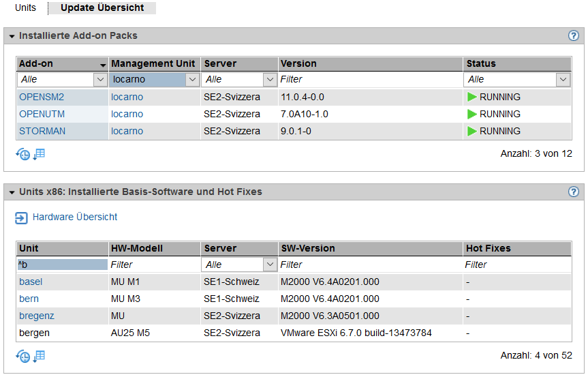Viewport: 588px width, 377px height.
Task: Sort by Version column header
Action: 371,64
